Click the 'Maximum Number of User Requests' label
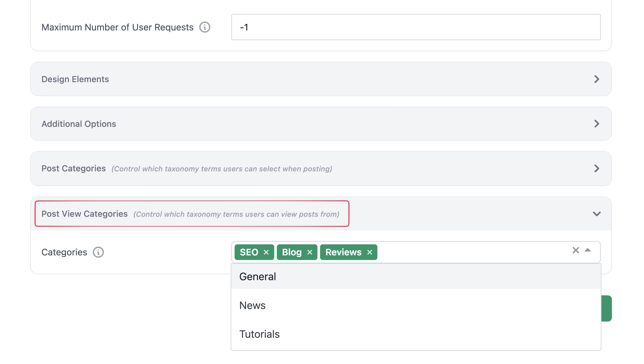The image size is (644, 364). click(x=117, y=27)
